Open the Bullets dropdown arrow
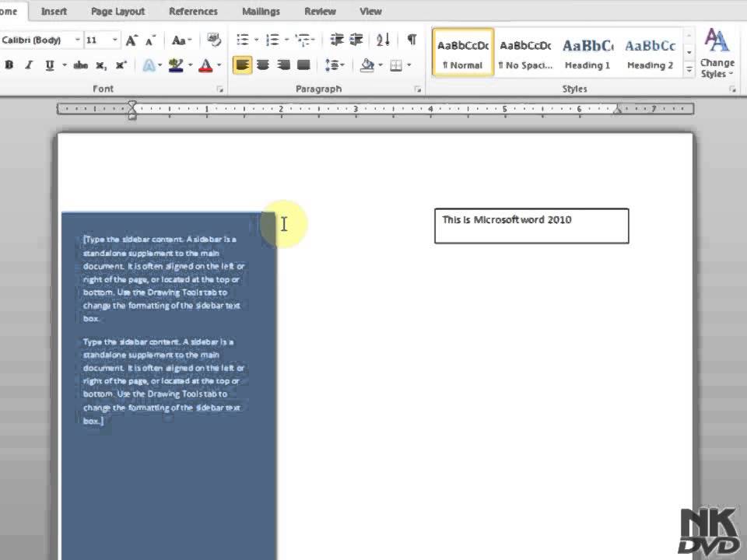Viewport: 747px width, 560px height. click(256, 40)
